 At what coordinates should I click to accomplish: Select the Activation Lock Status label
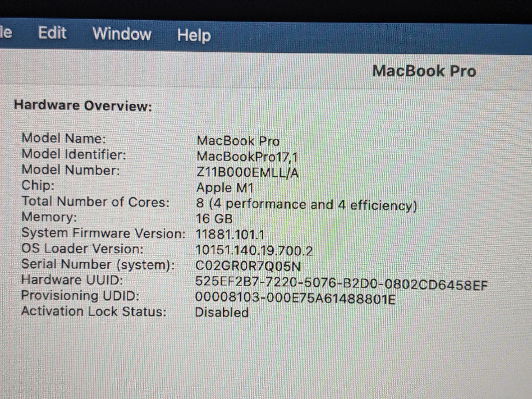point(94,312)
